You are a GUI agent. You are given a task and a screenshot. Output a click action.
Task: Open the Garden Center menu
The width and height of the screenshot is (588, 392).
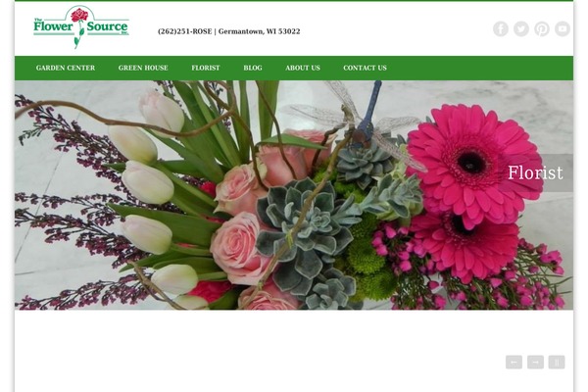coord(66,68)
